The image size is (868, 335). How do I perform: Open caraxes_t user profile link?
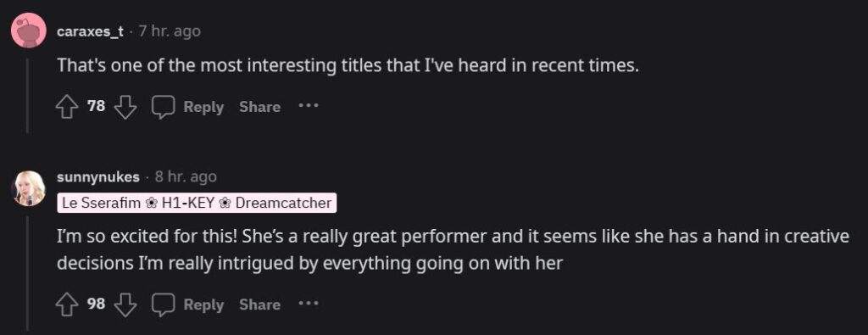pos(90,31)
